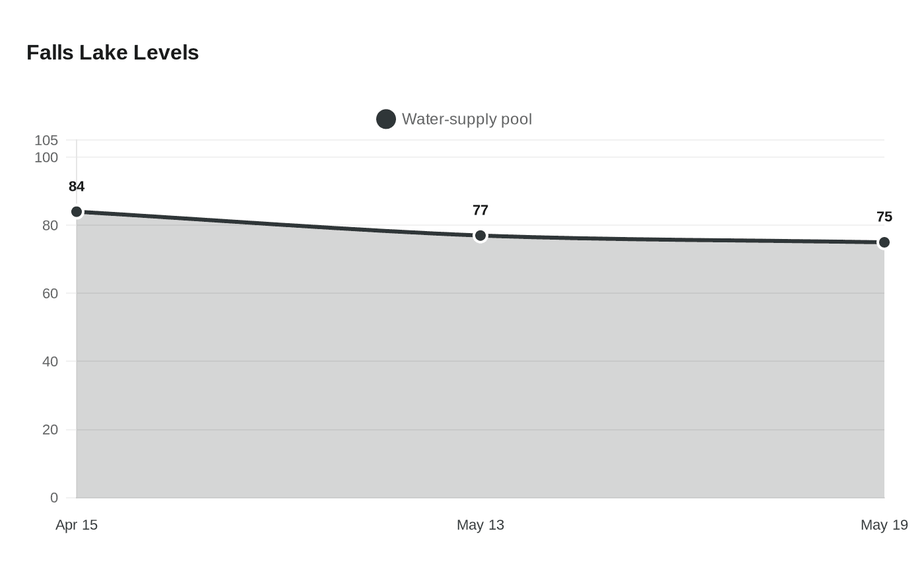The height and width of the screenshot is (581, 924).
Task: Click the 60 y-axis tick label
Action: [50, 293]
